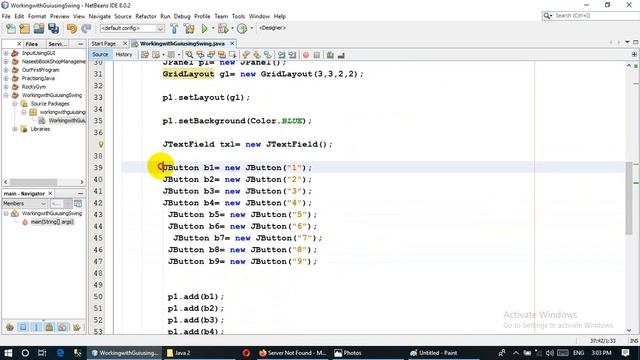This screenshot has height=360, width=640.
Task: Open the Find Selection magnifier in the editor toolbar
Action: [189, 55]
